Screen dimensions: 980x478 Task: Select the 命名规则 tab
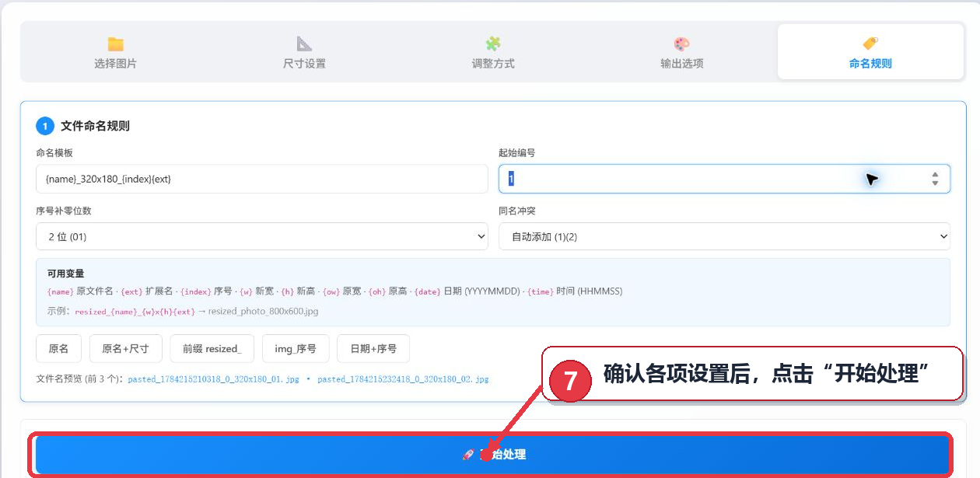click(x=870, y=52)
